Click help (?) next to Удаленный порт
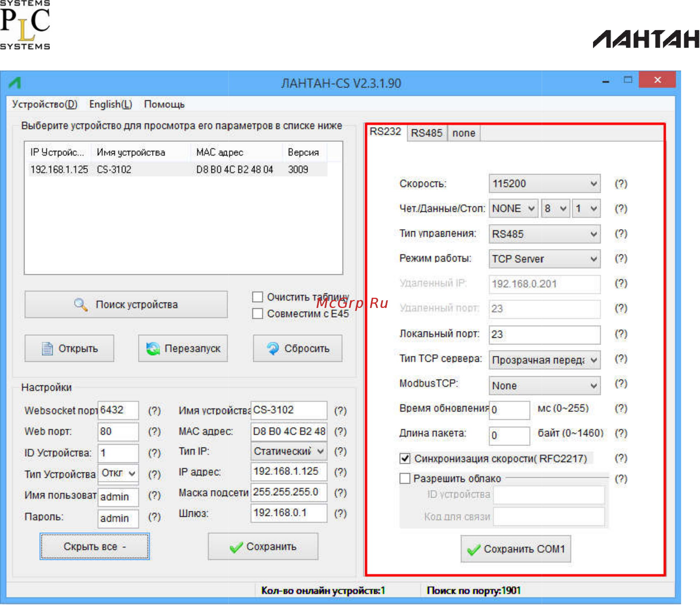This screenshot has width=700, height=605. [x=621, y=308]
